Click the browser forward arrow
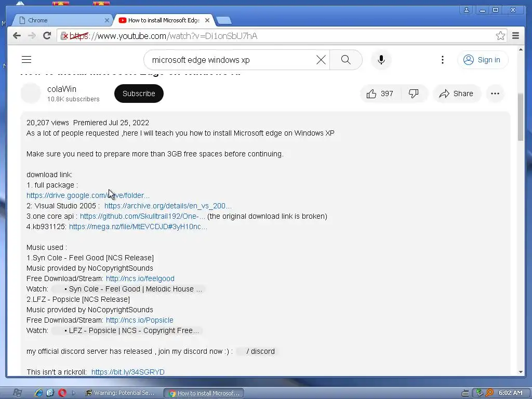Screen dimensions: 532x399 (x=32, y=36)
